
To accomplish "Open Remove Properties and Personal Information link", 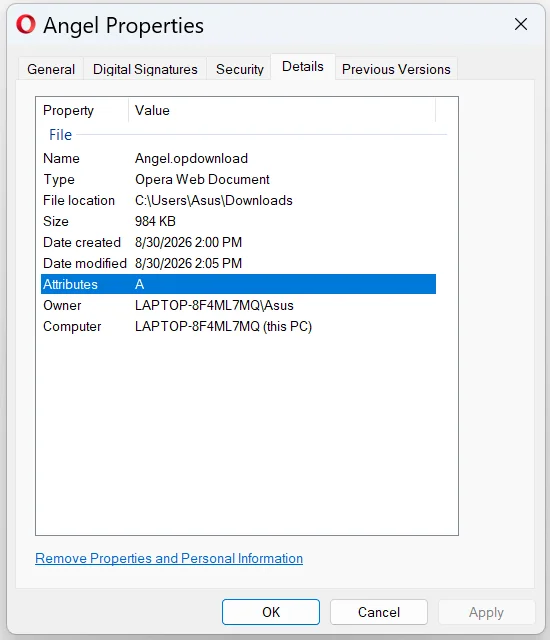I will [x=169, y=558].
